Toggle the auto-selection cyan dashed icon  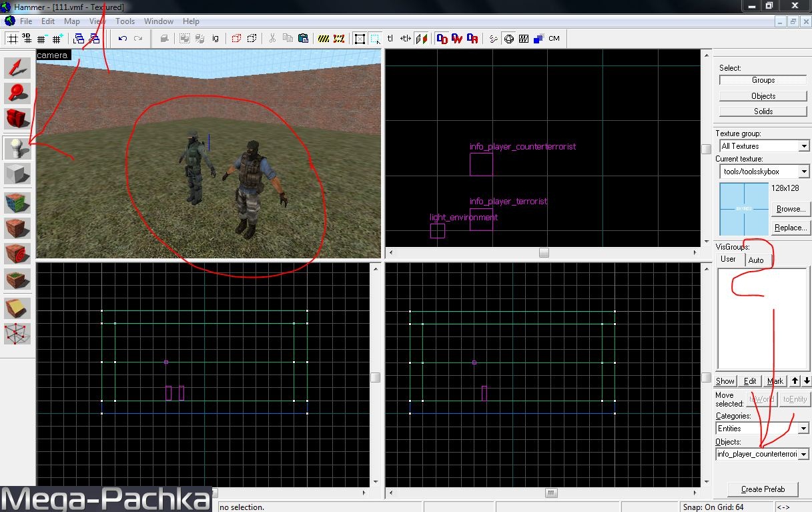[x=375, y=39]
